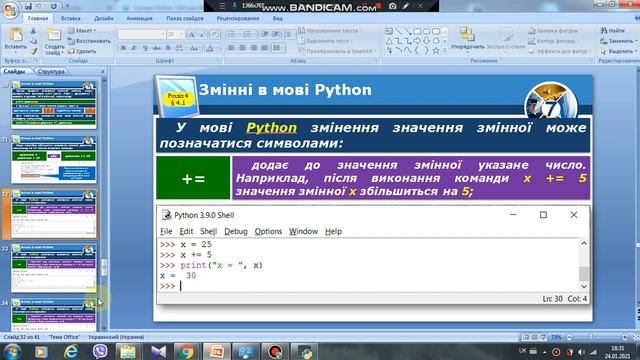Screen dimensions: 640x360
Task: Click the Reset (Восстановить) button
Action: 89,41
